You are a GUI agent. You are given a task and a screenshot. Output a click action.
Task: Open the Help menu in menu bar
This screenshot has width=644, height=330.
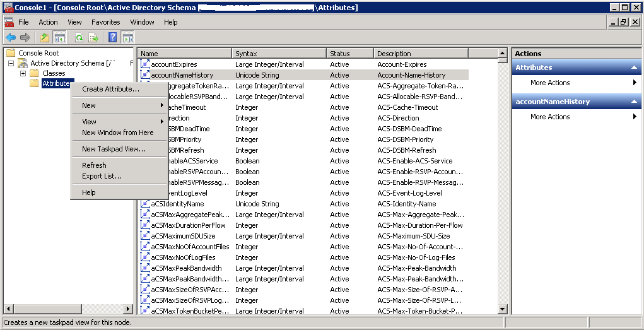[170, 22]
